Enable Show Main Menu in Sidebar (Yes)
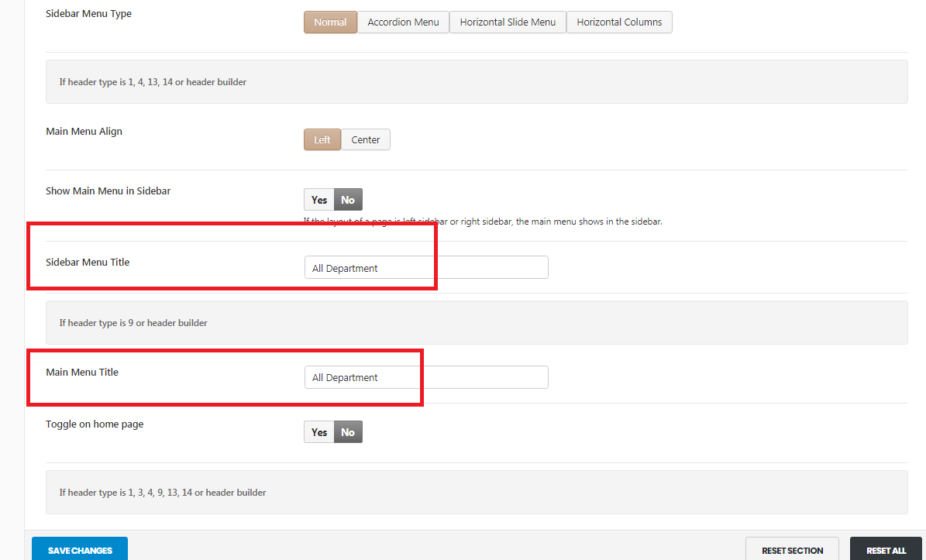926x560 pixels. pyautogui.click(x=319, y=200)
